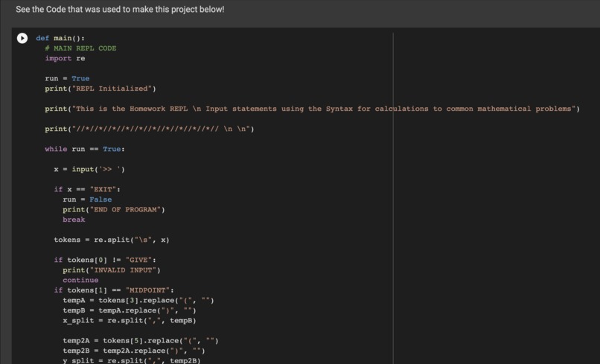Click the print "REPL Initialized" line
The image size is (600, 364).
(100, 89)
